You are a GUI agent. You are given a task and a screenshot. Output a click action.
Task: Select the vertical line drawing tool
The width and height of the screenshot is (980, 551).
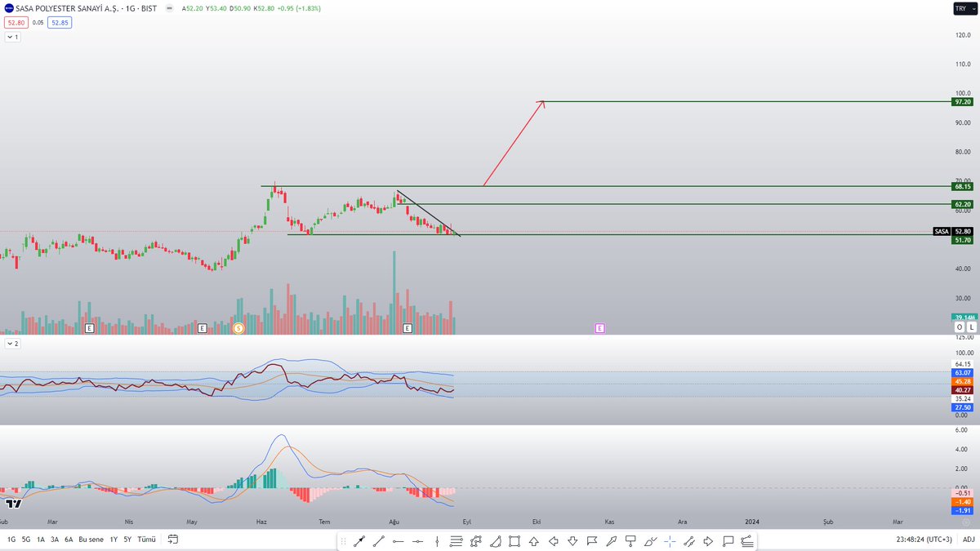tap(437, 540)
